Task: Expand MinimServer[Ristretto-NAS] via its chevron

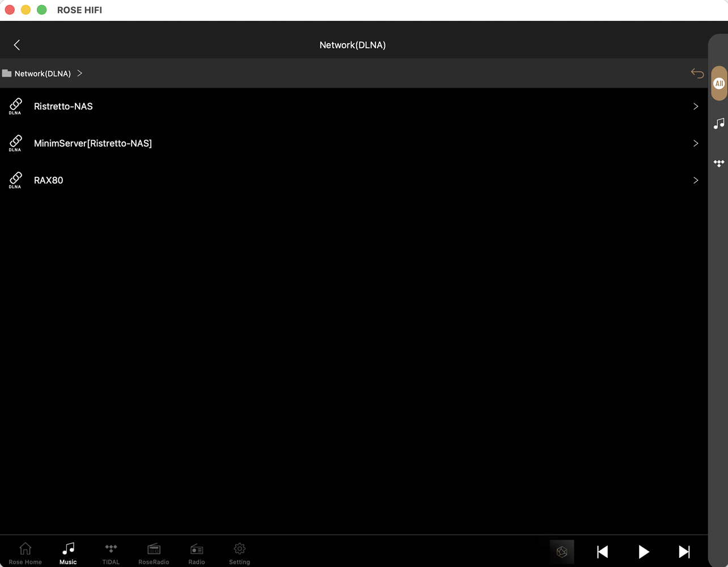Action: pyautogui.click(x=696, y=143)
